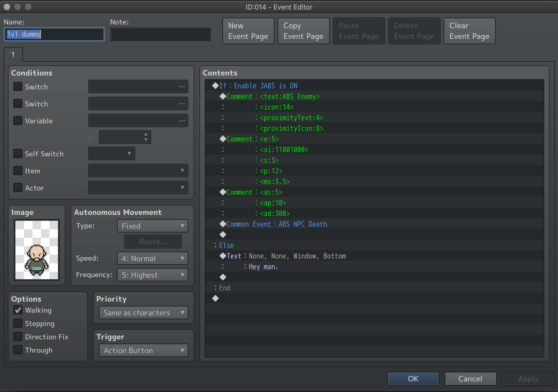Click the Note input field
Image resolution: width=558 pixels, height=392 pixels.
click(161, 34)
